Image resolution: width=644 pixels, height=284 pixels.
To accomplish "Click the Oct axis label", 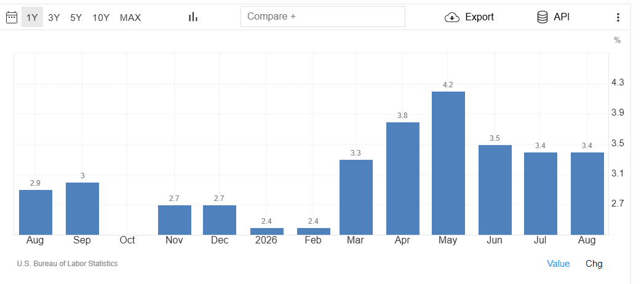I will [x=127, y=240].
